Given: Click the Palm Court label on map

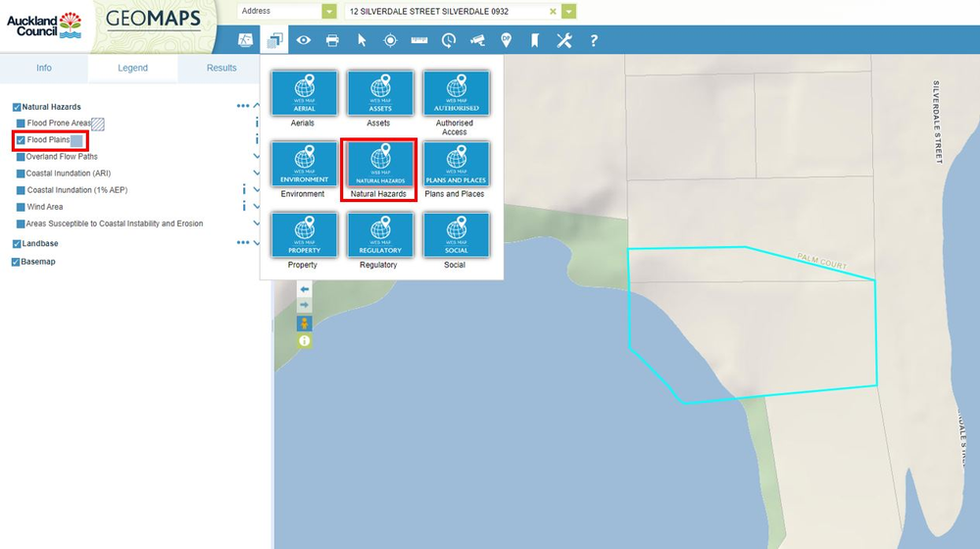Looking at the screenshot, I should point(822,262).
